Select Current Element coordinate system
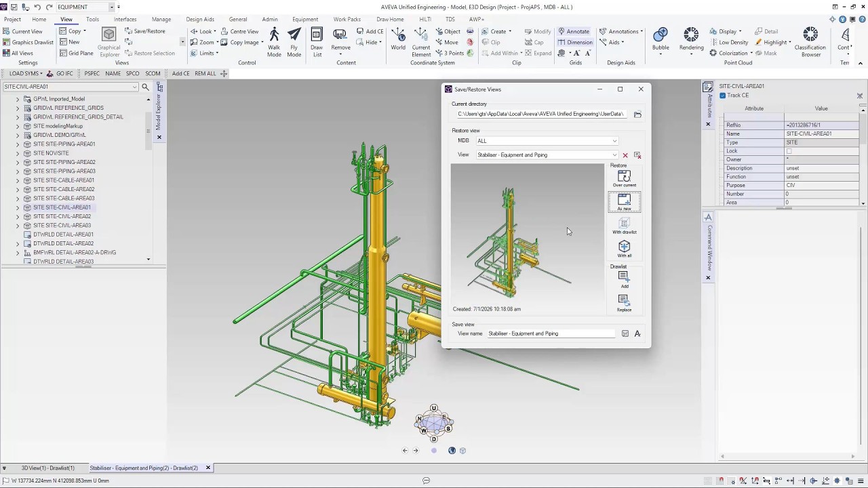Image resolution: width=868 pixels, height=488 pixels. click(421, 42)
